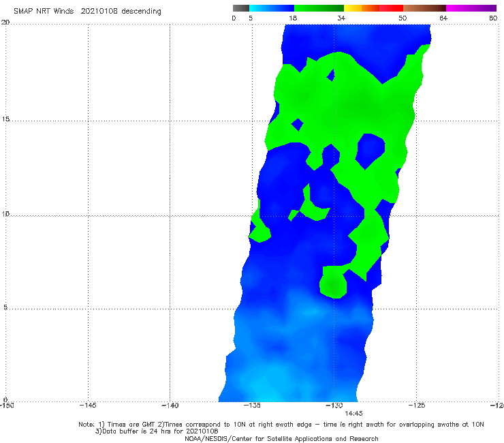The image size is (504, 443).
Task: Click the blue hole inside the green area near 14N
Action: 371,151
